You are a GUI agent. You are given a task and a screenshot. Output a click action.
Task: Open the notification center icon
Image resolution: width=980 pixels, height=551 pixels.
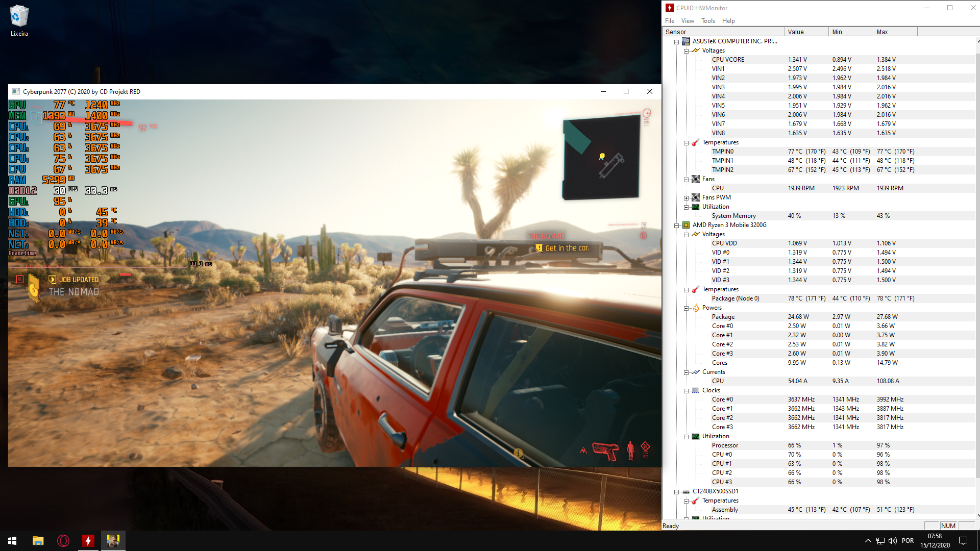[x=963, y=541]
